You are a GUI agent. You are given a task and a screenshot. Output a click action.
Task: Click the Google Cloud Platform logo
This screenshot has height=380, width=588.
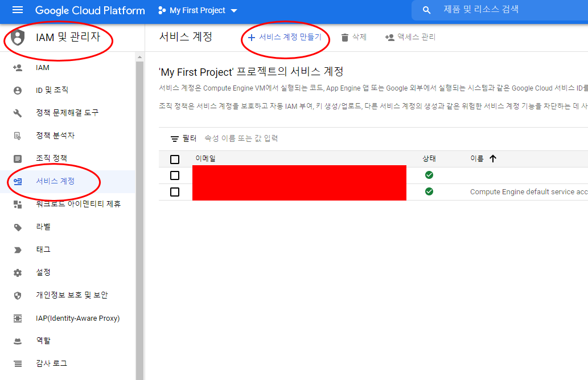pyautogui.click(x=90, y=10)
